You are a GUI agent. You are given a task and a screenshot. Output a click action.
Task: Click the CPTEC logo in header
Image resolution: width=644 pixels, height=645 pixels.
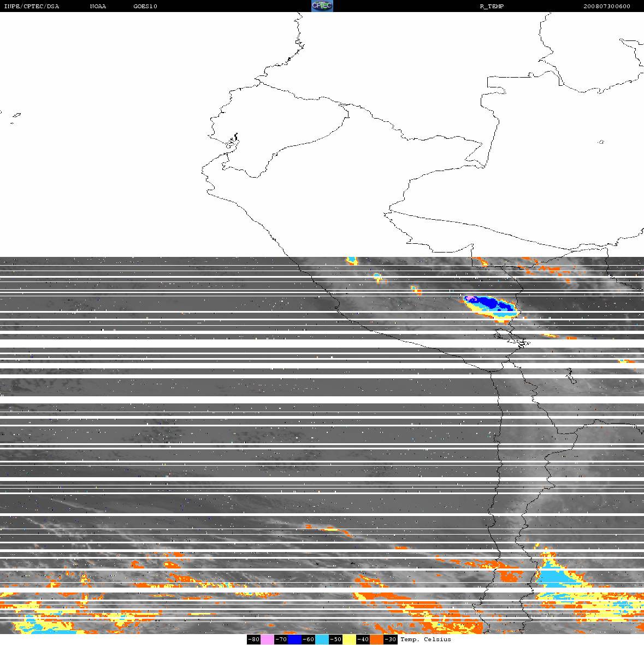[322, 6]
